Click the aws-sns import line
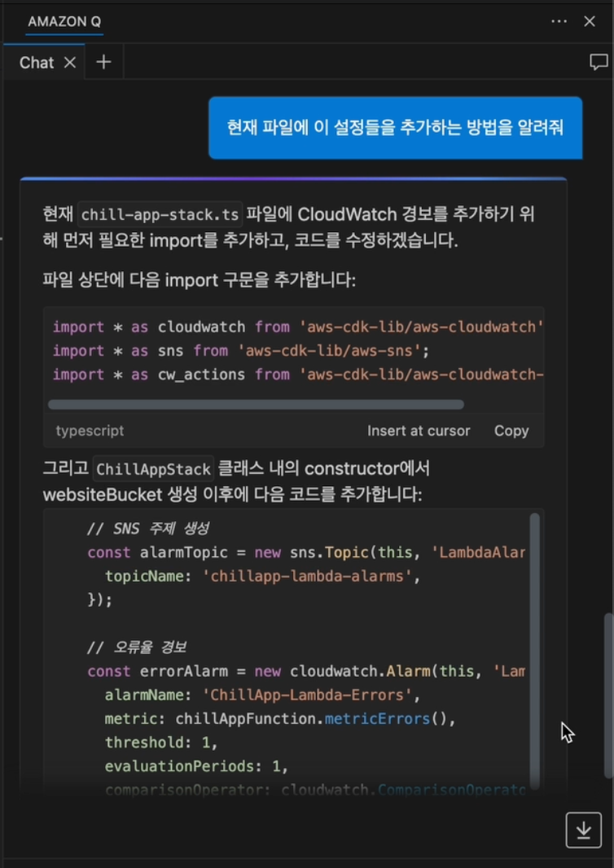 tap(241, 350)
